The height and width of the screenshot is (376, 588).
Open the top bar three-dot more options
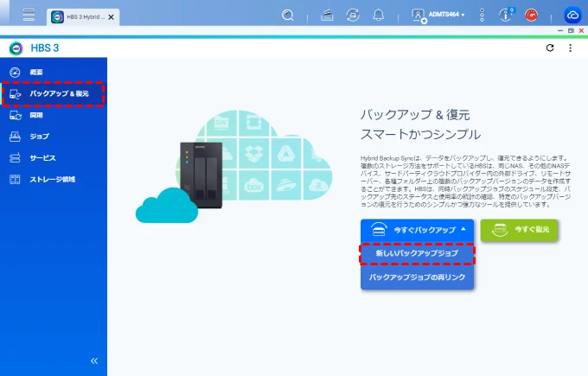483,16
